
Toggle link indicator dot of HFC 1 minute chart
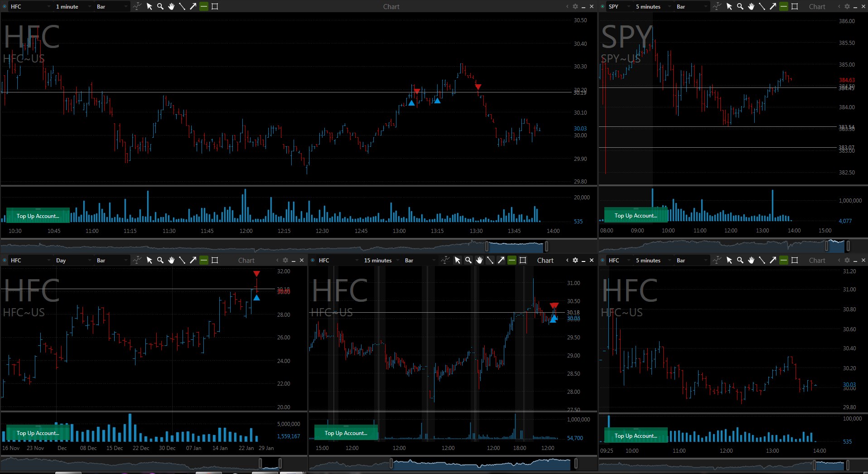5,6
